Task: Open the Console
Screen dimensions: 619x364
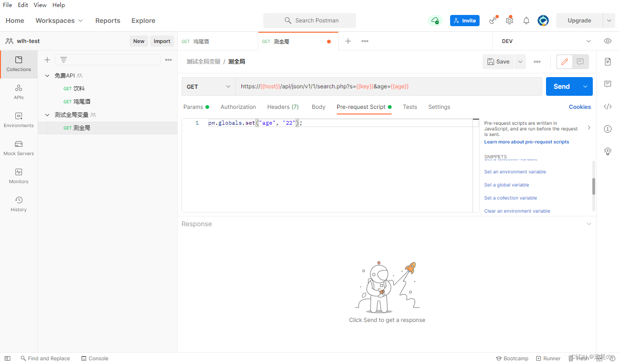Action: (95, 358)
